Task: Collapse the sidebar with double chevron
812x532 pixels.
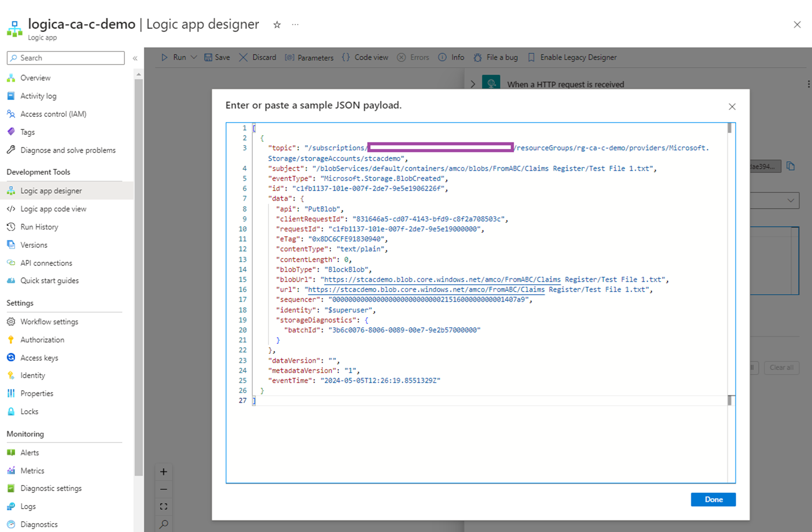Action: coord(135,58)
